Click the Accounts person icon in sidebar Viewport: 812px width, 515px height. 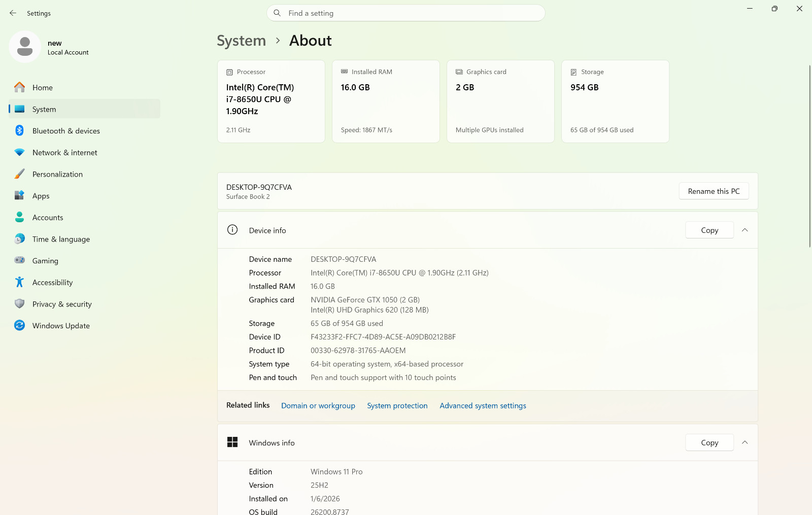pos(19,217)
